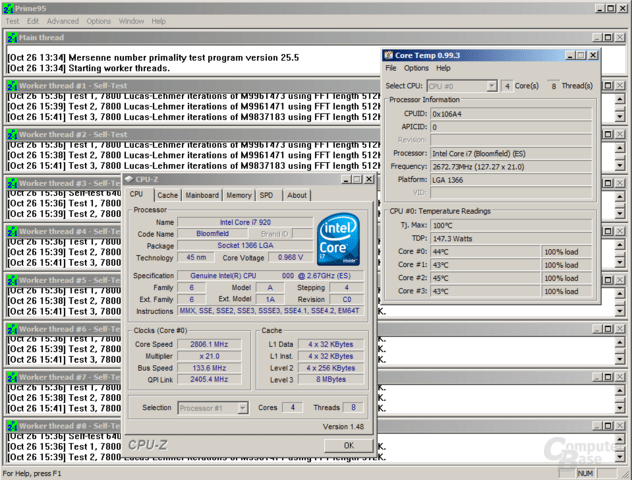Switch to the Memory tab in CPU-Z
Image resolution: width=632 pixels, height=480 pixels.
[x=239, y=195]
